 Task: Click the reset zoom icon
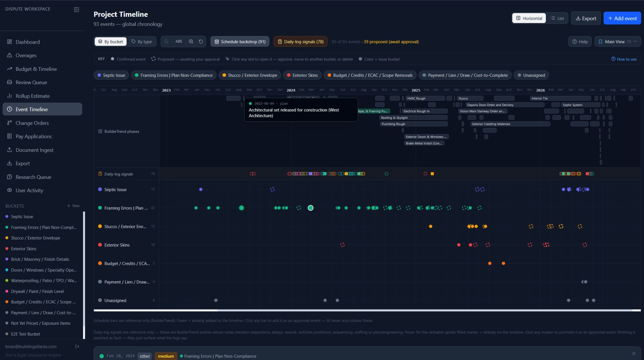201,41
